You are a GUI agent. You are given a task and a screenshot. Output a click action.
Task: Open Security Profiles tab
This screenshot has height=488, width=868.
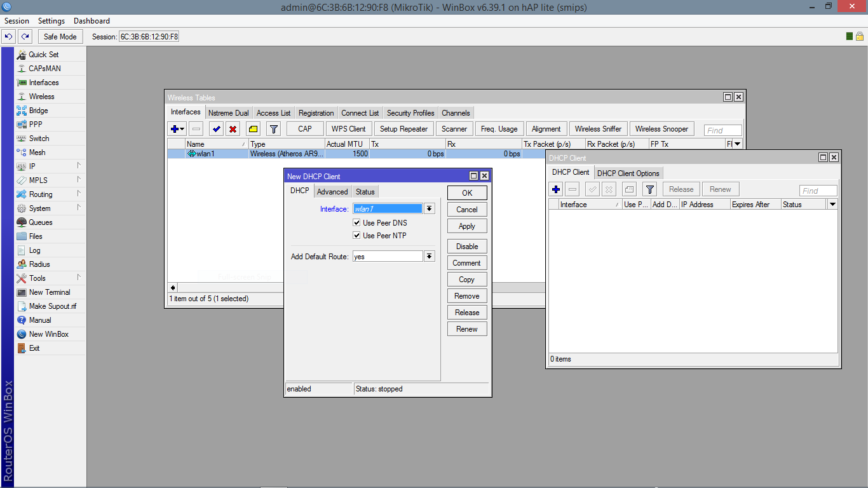410,113
